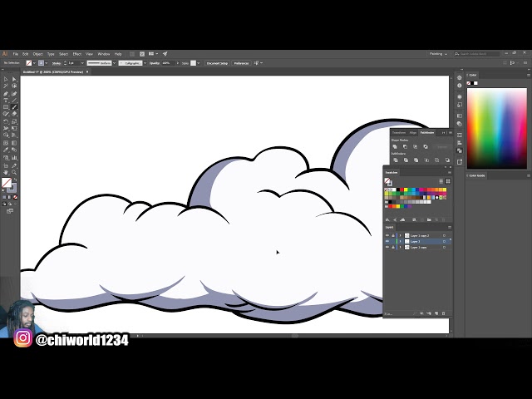Open the Layers panel options menu
Viewport: 532px width, 399px height.
coord(450,227)
